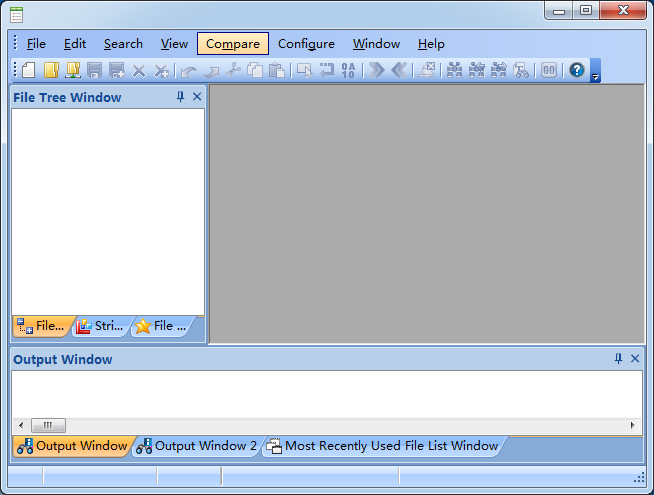Toggle auto-hide pin on File Tree Window
Viewport: 654px width, 495px height.
181,97
